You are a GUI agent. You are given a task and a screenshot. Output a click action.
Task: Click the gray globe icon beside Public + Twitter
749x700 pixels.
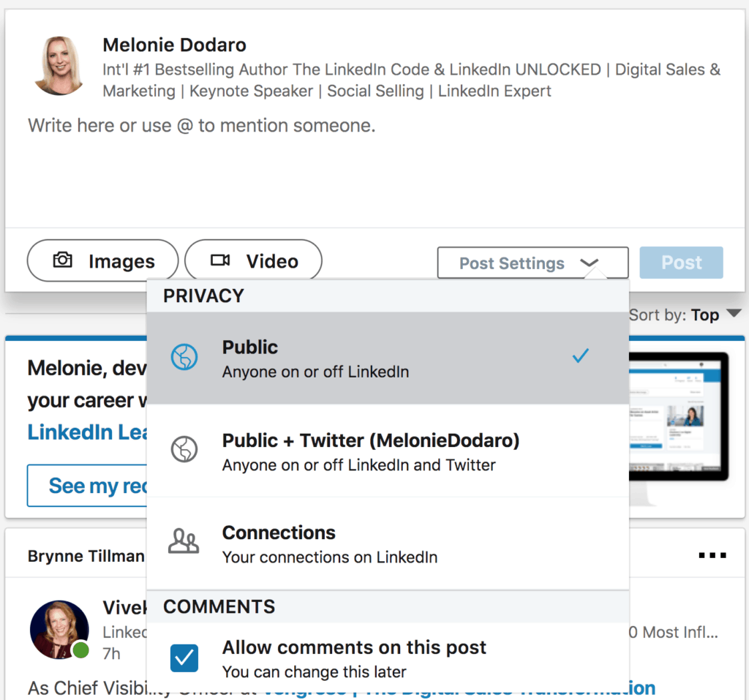coord(184,449)
